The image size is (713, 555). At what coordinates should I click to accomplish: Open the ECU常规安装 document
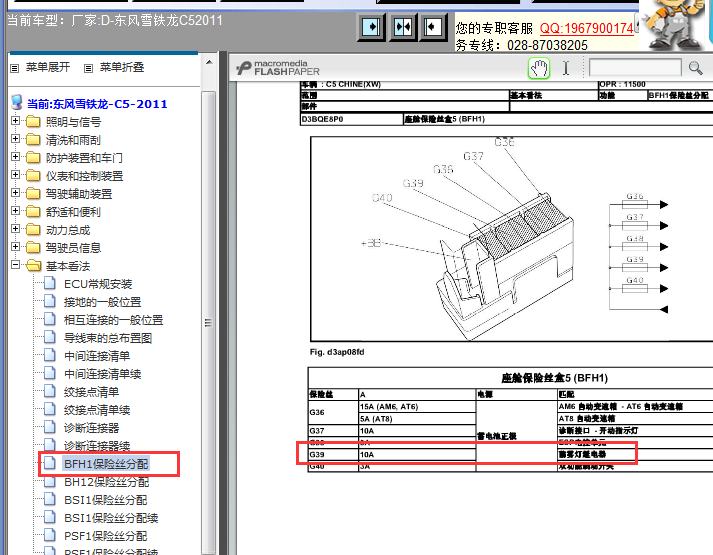(x=98, y=284)
